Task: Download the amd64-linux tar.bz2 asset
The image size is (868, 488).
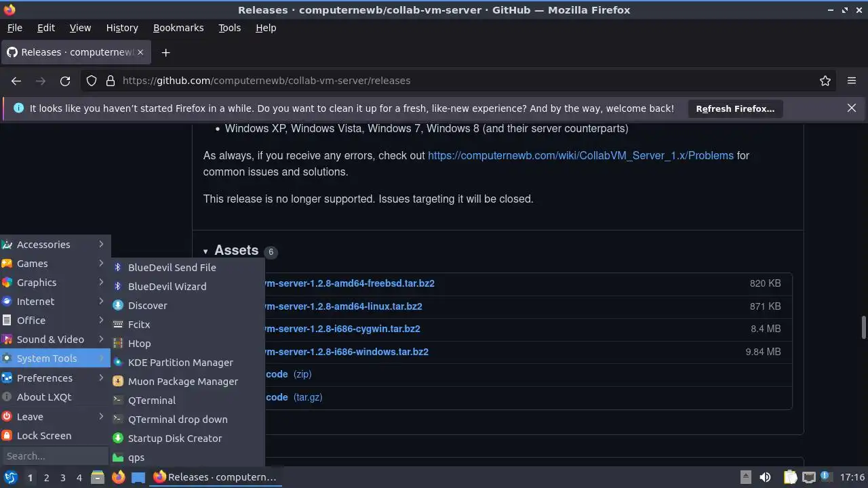Action: (x=343, y=306)
